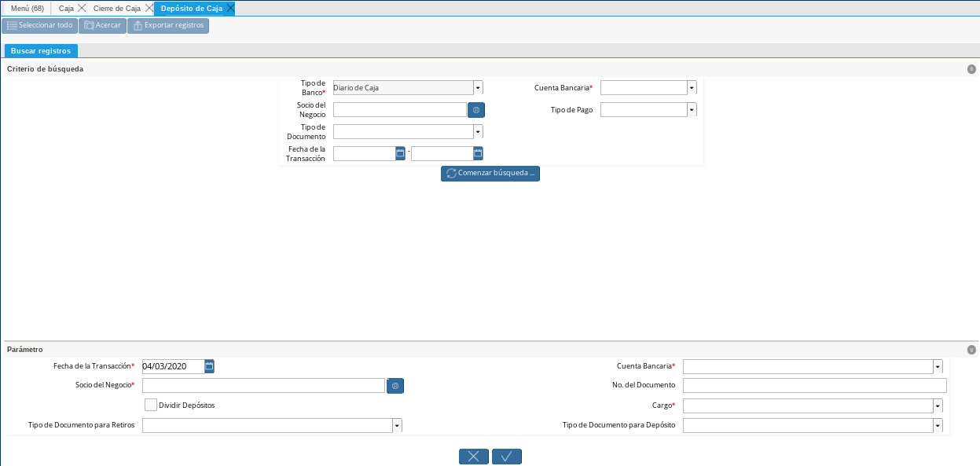Open search Socio del Negocio lookup icon

476,110
